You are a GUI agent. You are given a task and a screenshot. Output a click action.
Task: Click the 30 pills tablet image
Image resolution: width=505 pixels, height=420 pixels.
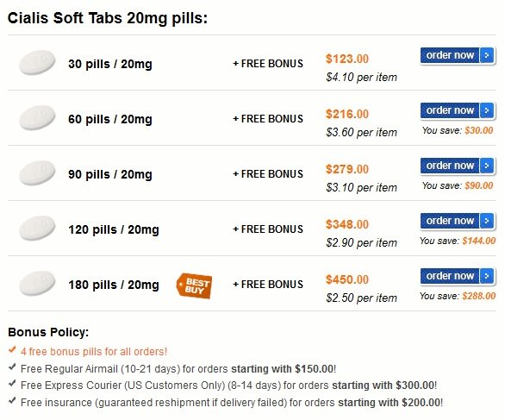click(37, 63)
